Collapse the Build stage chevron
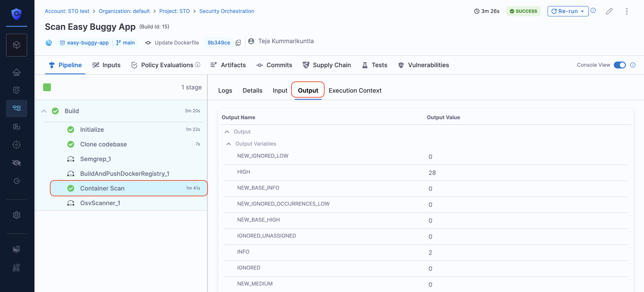The width and height of the screenshot is (644, 292). [x=44, y=111]
